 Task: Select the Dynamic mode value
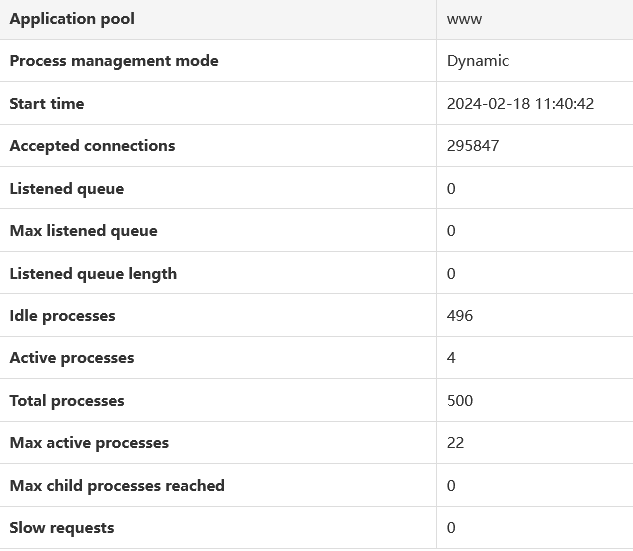point(478,61)
